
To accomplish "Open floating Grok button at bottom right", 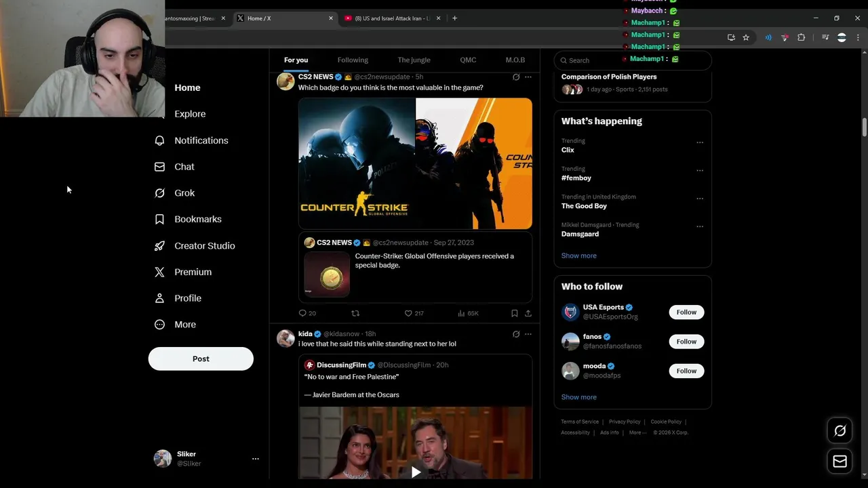I will 840,430.
